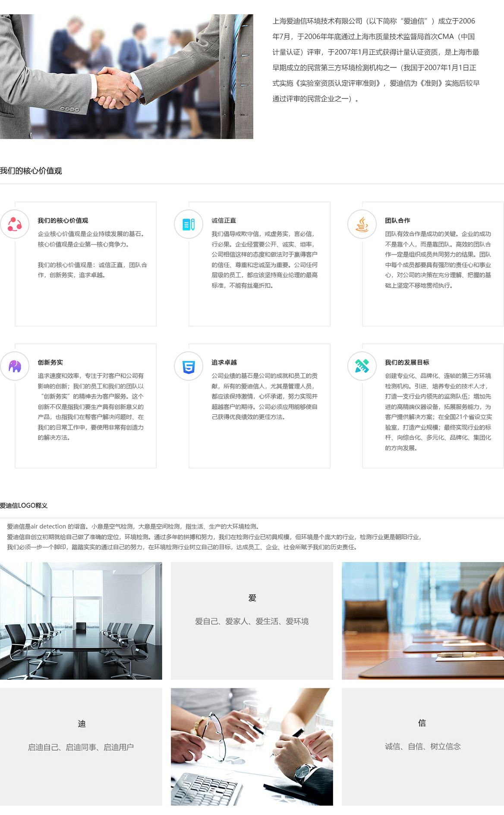Open the black conference room photo

[x=81, y=620]
